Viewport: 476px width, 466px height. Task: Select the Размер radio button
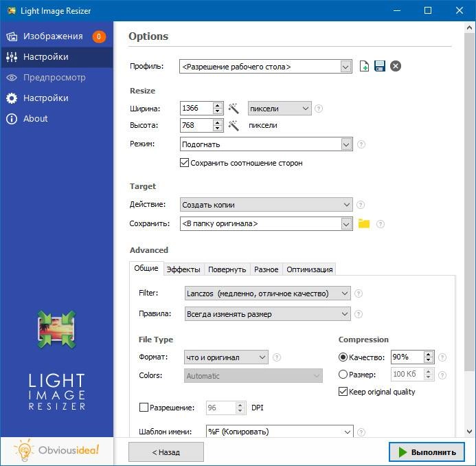click(343, 375)
